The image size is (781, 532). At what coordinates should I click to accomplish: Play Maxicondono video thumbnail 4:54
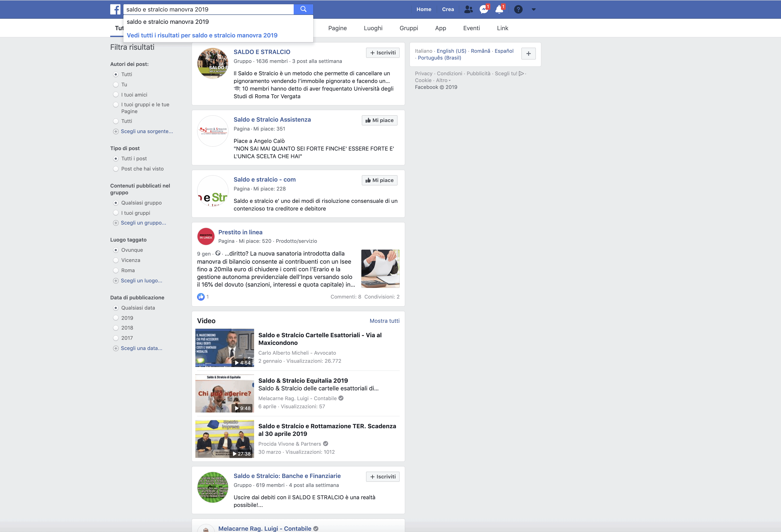225,348
